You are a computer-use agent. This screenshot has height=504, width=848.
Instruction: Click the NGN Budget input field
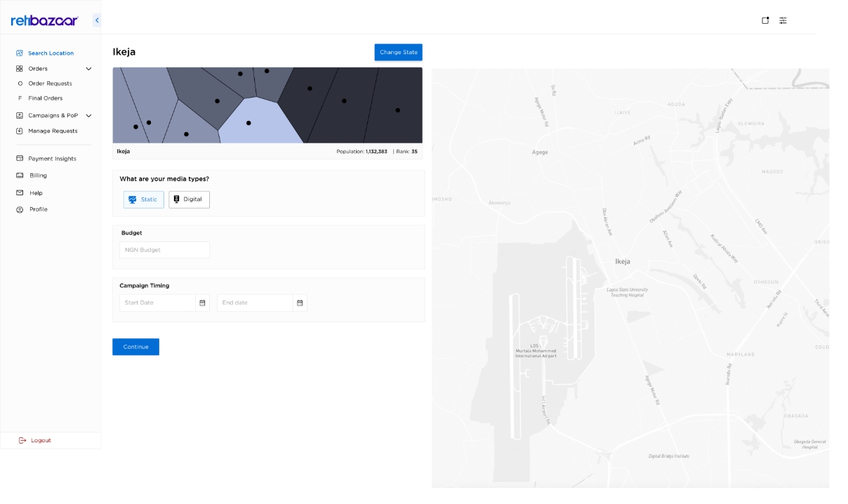click(x=164, y=250)
